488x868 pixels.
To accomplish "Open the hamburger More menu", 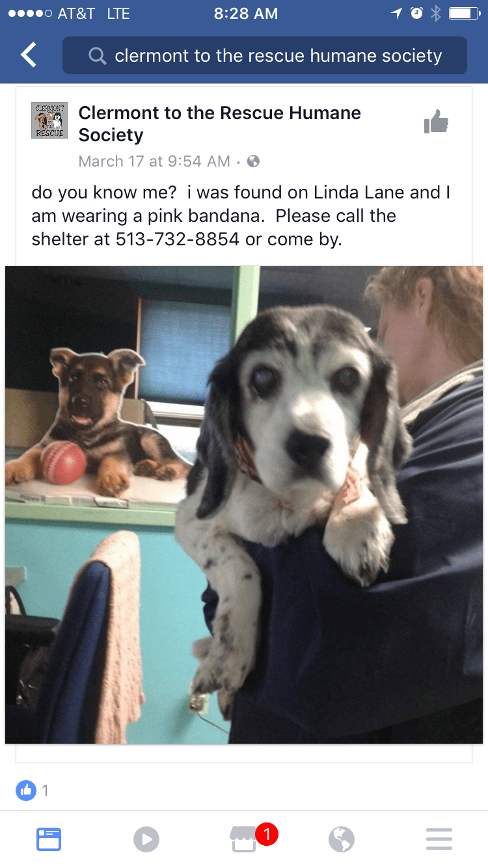I will click(x=439, y=839).
